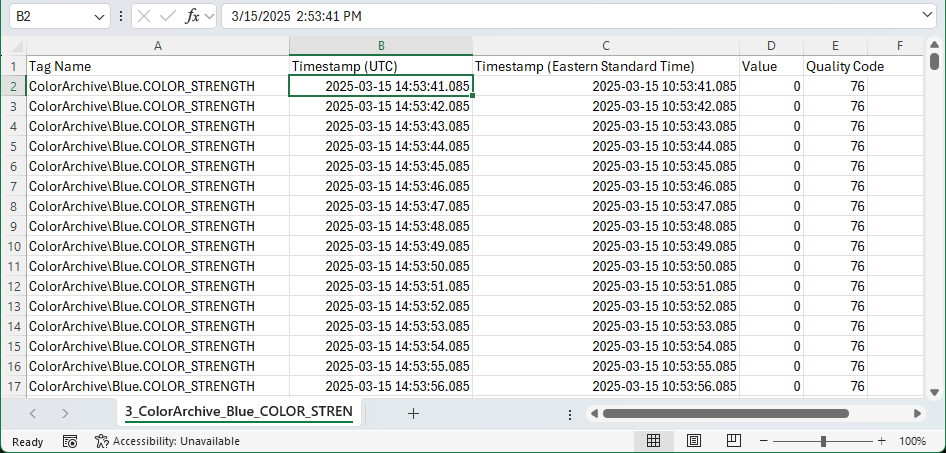Zoom out with the minus button

[764, 442]
